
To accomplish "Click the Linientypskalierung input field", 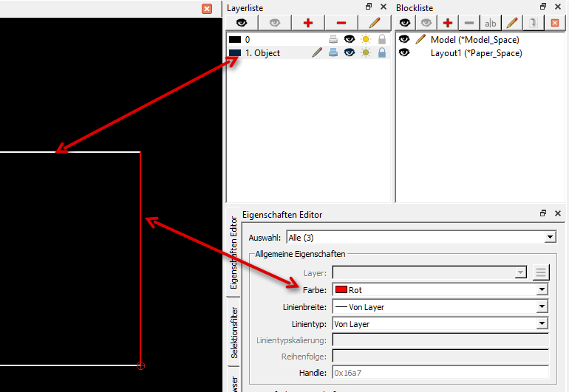I will 440,340.
